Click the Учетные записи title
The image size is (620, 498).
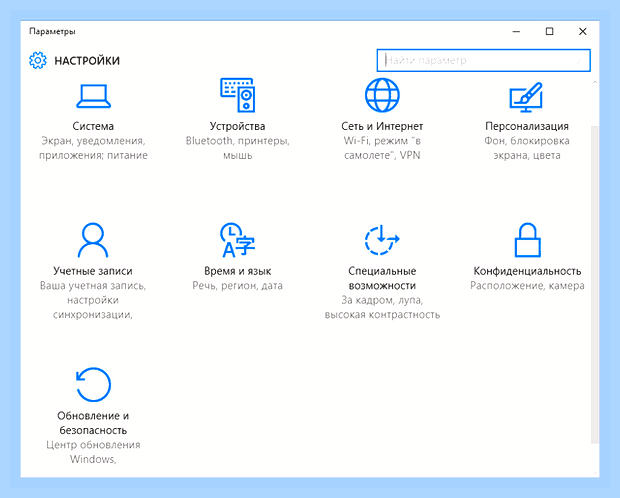[x=93, y=271]
